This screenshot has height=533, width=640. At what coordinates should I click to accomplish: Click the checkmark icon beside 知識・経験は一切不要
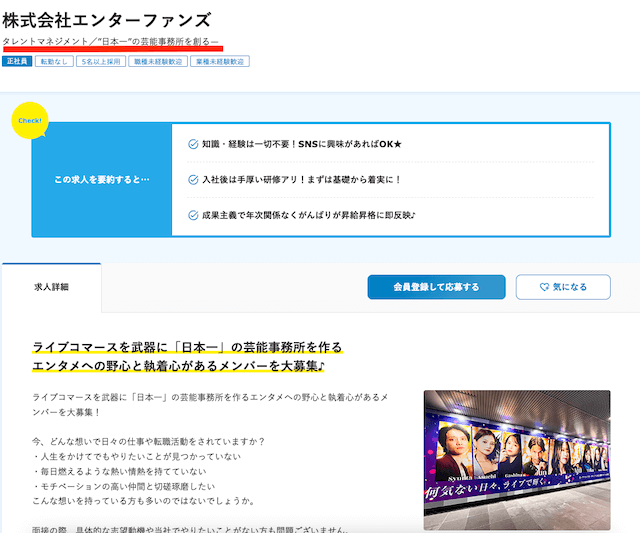[193, 144]
